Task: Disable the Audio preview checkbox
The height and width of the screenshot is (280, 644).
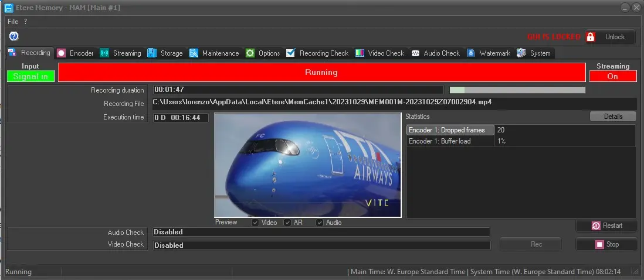Action: coord(320,223)
